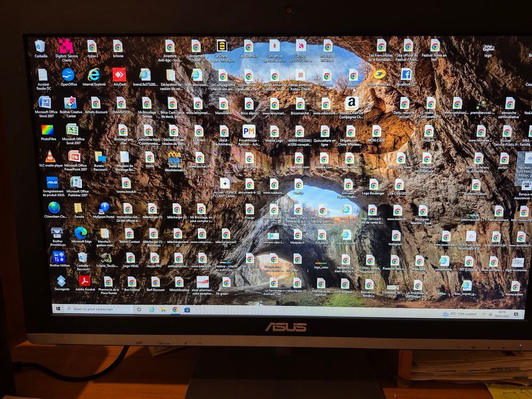This screenshot has width=532, height=399.
Task: Click the Windows Start button
Action: [x=59, y=309]
